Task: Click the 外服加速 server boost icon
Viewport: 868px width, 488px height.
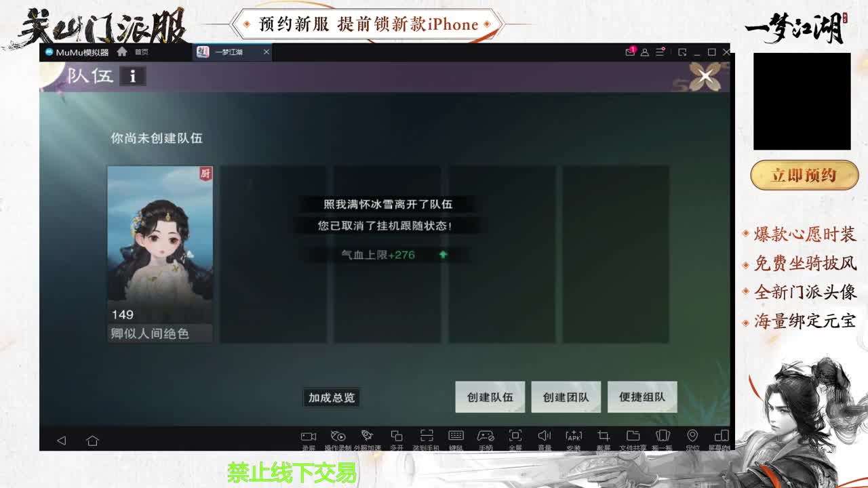Action: [x=368, y=437]
